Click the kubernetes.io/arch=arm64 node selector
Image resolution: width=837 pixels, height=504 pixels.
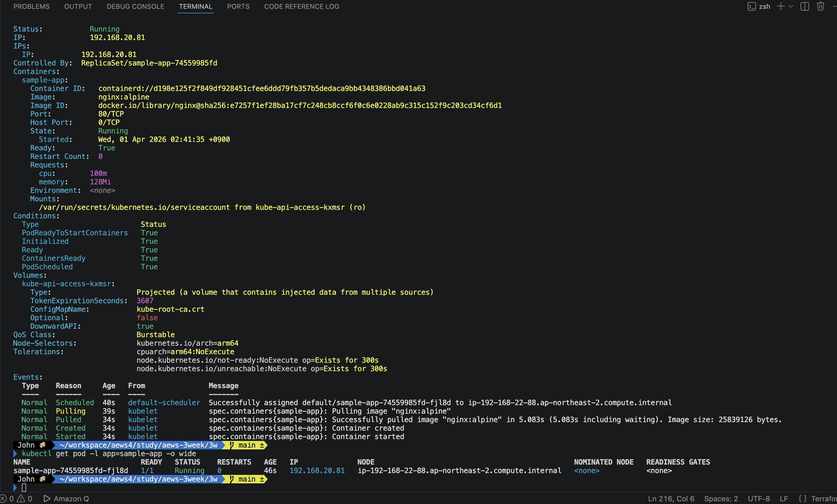coord(188,343)
